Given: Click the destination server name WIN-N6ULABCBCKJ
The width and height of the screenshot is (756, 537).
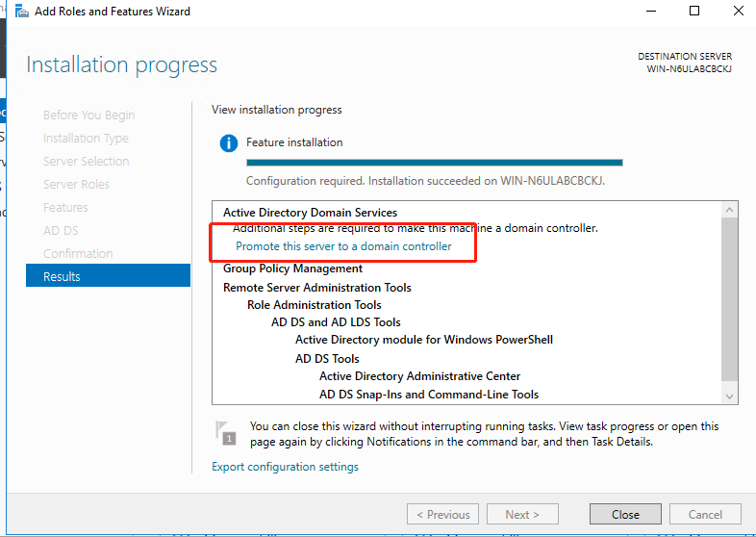Looking at the screenshot, I should click(689, 69).
